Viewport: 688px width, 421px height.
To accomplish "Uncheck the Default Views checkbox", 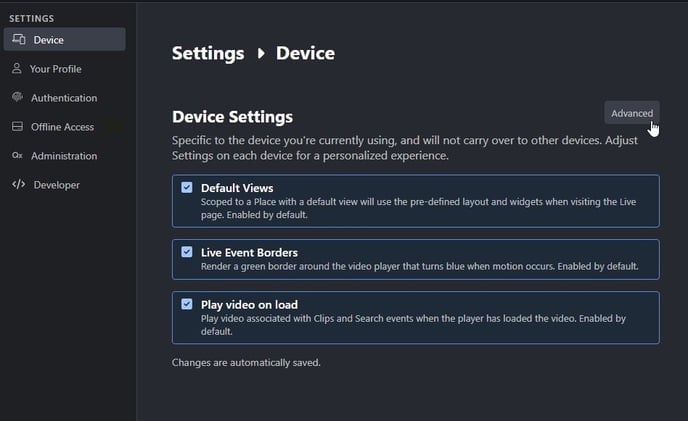I will tap(187, 187).
